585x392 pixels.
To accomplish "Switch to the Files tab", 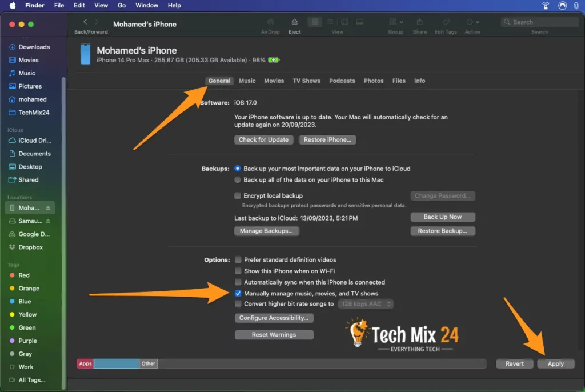I will [x=398, y=81].
